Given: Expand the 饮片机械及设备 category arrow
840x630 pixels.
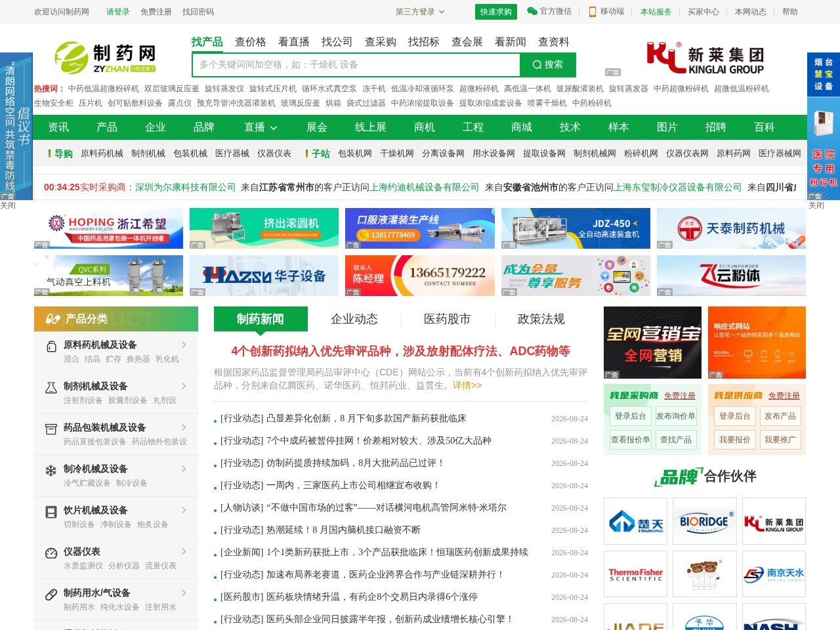Looking at the screenshot, I should (x=184, y=510).
